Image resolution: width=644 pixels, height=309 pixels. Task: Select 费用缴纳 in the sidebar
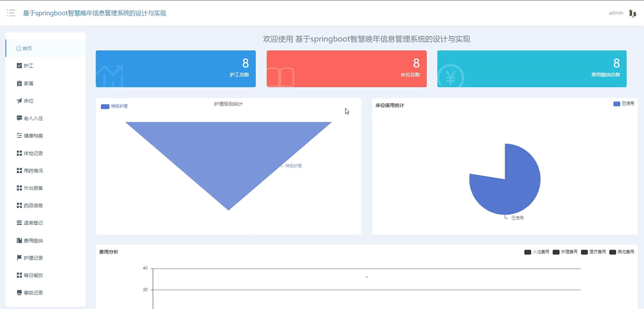coord(45,240)
